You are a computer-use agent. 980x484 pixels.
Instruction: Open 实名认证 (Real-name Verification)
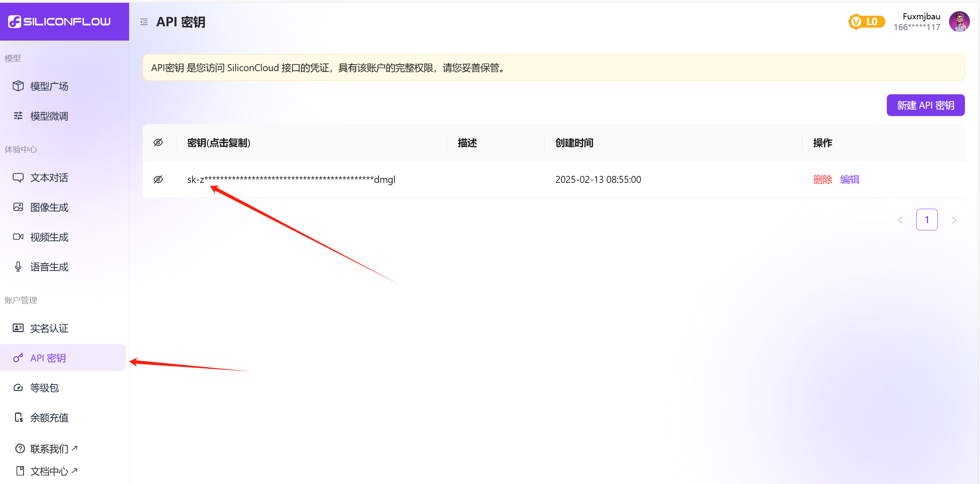tap(49, 328)
